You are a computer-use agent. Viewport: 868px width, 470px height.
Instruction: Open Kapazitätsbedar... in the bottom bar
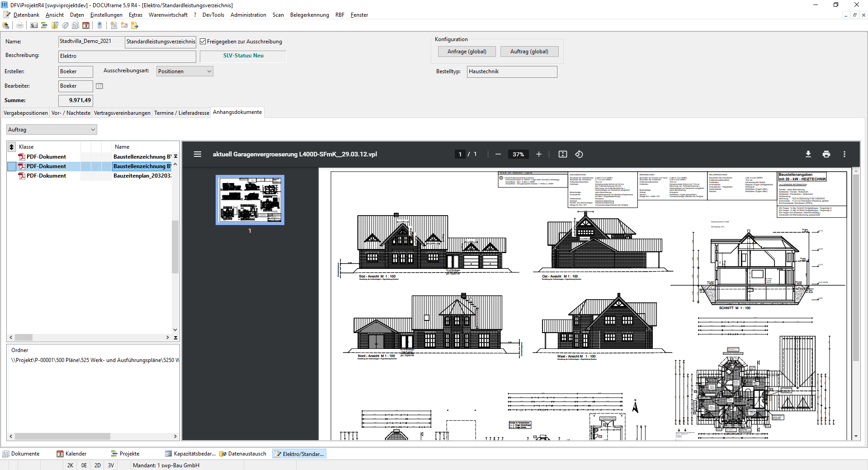point(190,454)
